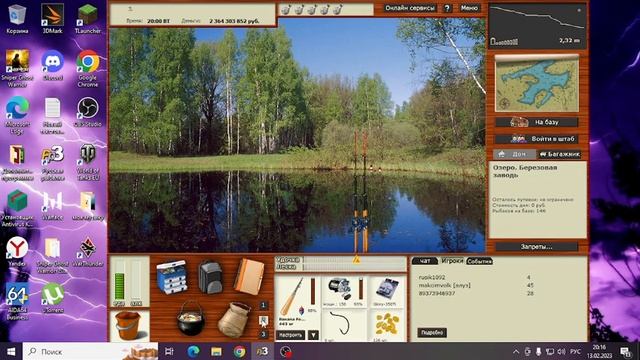Screen dimensions: 640x360
Task: Click the Запреты... button
Action: [x=537, y=247]
